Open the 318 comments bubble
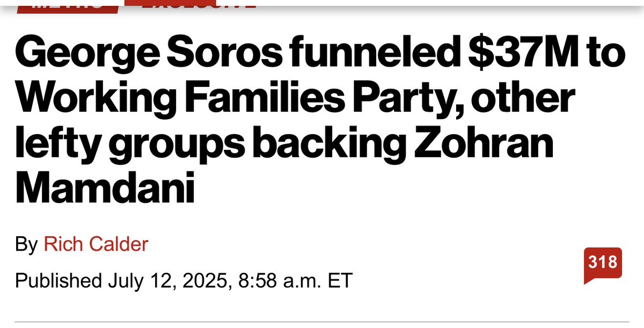 point(603,263)
